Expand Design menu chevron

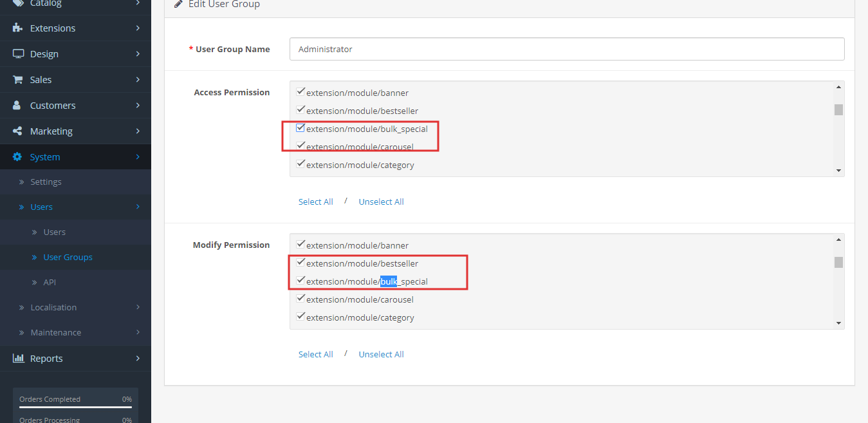tap(138, 54)
